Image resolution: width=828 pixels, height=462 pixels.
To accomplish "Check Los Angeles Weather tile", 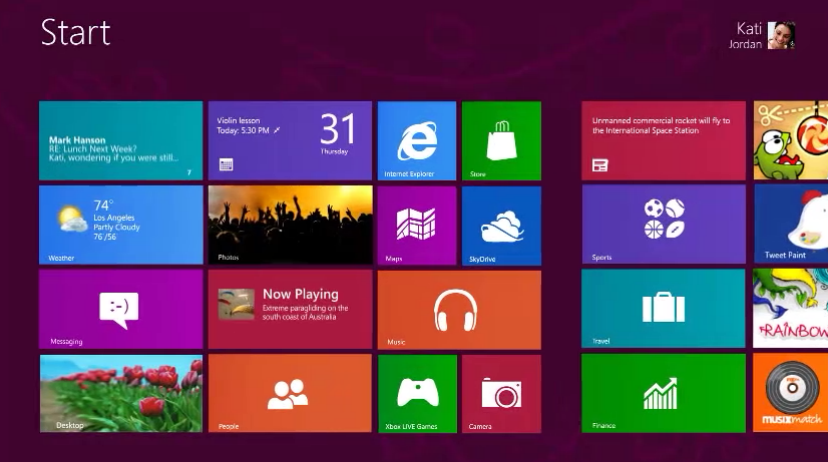I will click(x=120, y=225).
